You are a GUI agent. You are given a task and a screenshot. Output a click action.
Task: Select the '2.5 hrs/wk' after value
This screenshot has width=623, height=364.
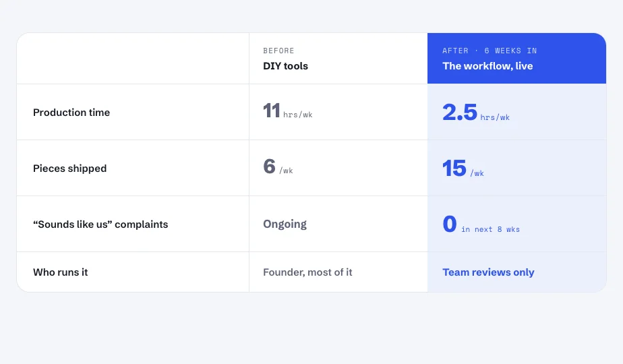pyautogui.click(x=476, y=112)
